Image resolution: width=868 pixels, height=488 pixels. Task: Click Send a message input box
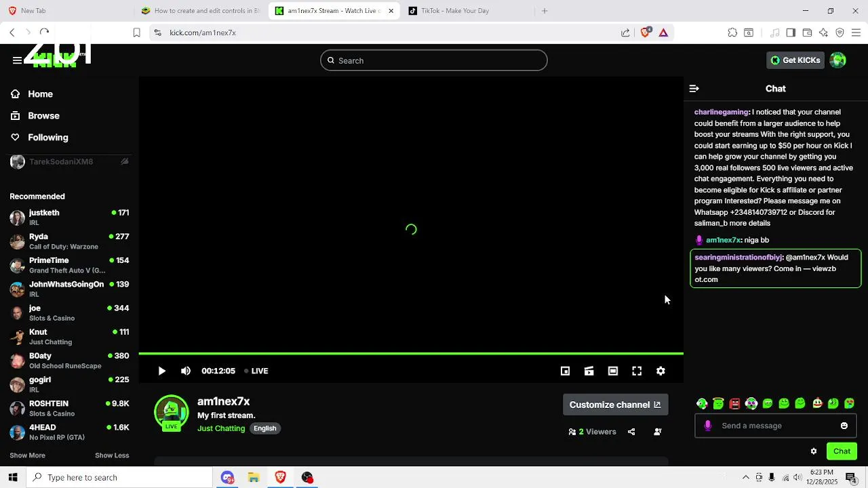click(x=776, y=426)
